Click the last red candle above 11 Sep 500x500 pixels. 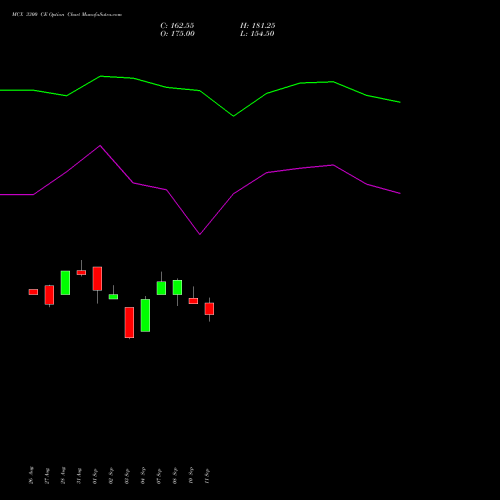click(209, 309)
